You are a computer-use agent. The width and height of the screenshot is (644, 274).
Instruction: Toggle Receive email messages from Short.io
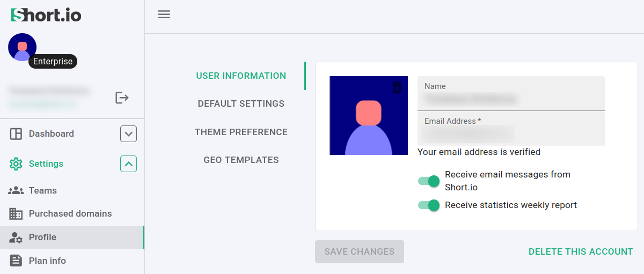(429, 181)
